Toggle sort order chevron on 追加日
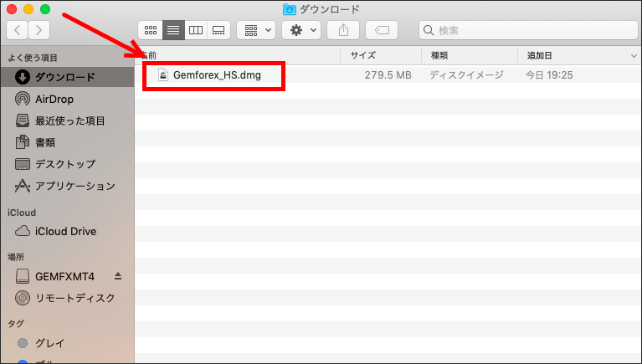This screenshot has width=642, height=364. point(634,56)
